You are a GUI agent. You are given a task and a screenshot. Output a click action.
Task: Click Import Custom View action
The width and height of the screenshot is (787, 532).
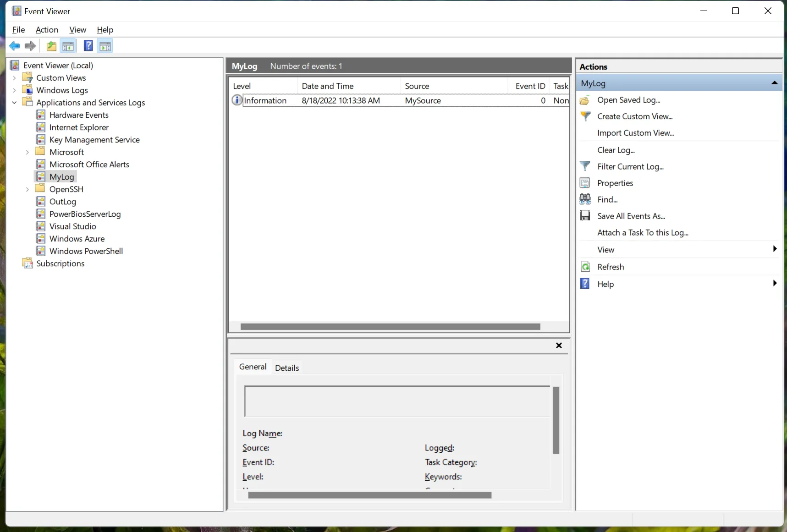[635, 133]
